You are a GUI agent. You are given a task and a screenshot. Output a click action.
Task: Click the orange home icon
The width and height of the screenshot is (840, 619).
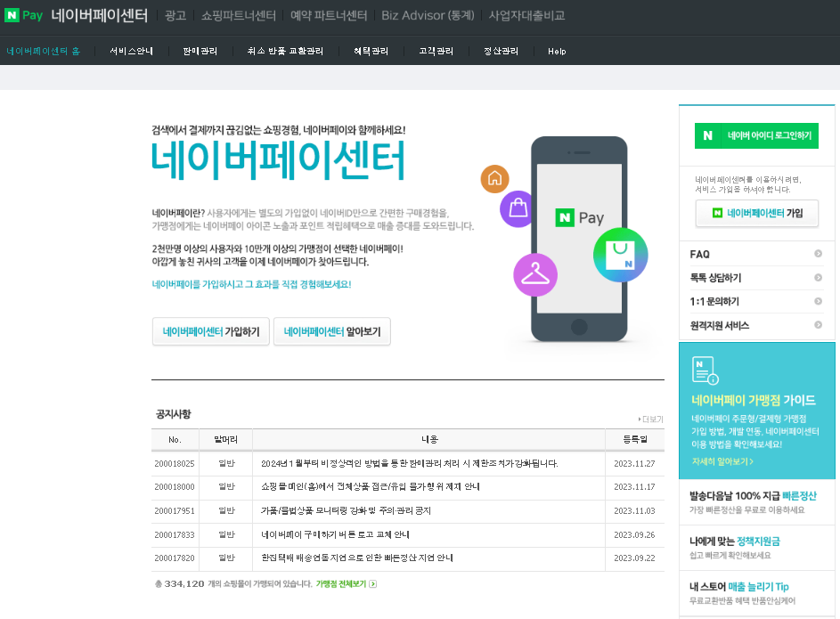coord(494,179)
